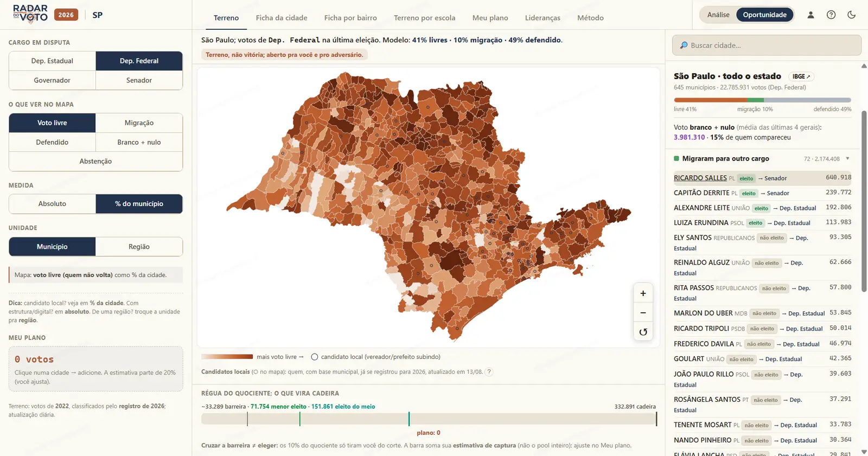Show Voto livre on the map
Image resolution: width=868 pixels, height=456 pixels.
pyautogui.click(x=52, y=123)
